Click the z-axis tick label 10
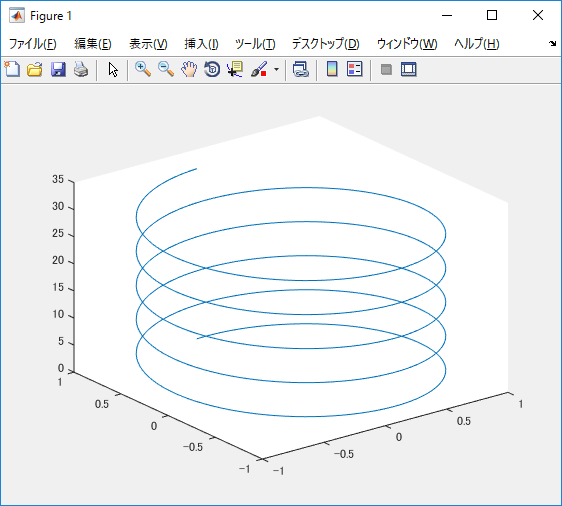 pyautogui.click(x=58, y=314)
